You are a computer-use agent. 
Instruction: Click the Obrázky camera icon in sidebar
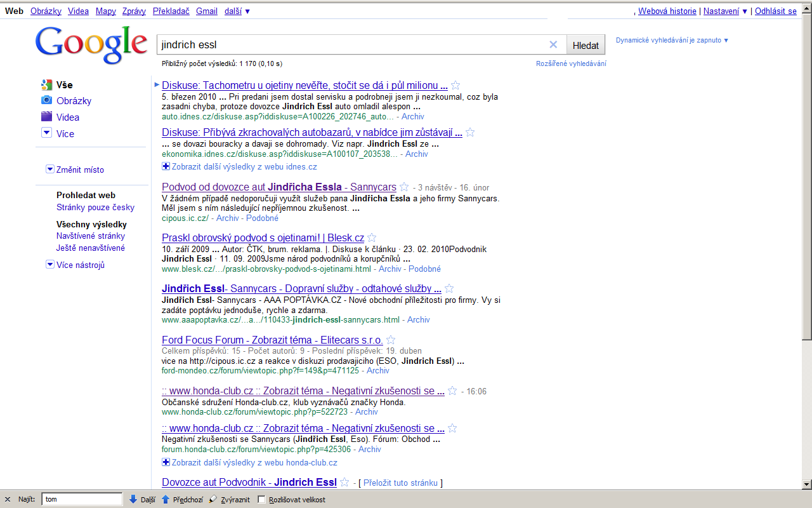coord(46,100)
